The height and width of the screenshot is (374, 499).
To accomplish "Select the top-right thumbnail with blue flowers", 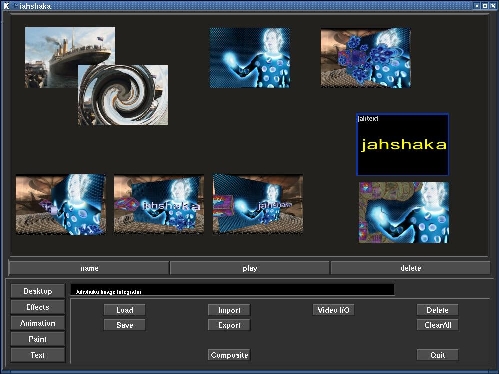I will click(x=366, y=58).
